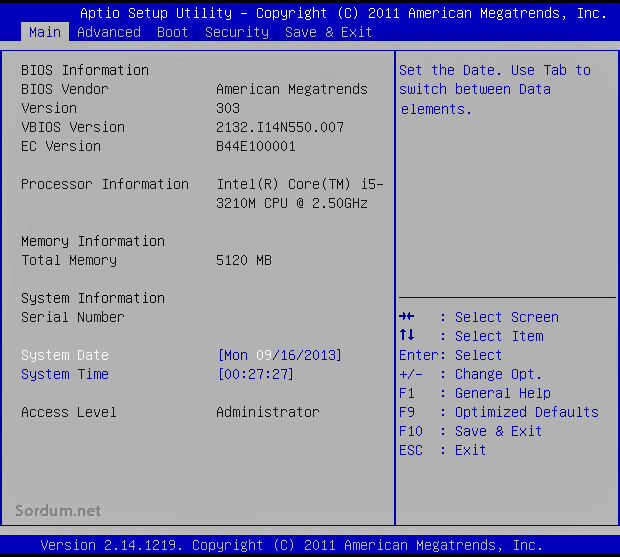620x557 pixels.
Task: Open the Save & Exit tab
Action: [328, 32]
